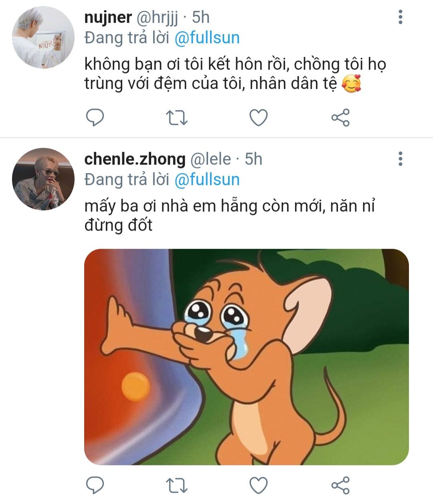Open nujner display name profile

click(108, 17)
